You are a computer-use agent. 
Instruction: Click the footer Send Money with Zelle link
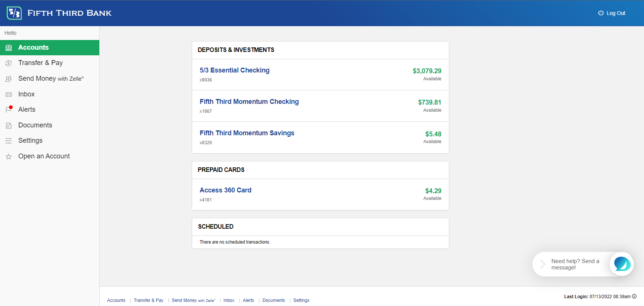[x=193, y=300]
